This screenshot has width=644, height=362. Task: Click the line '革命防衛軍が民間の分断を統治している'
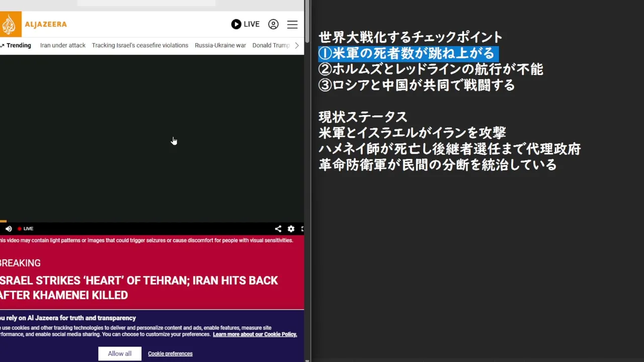click(438, 165)
